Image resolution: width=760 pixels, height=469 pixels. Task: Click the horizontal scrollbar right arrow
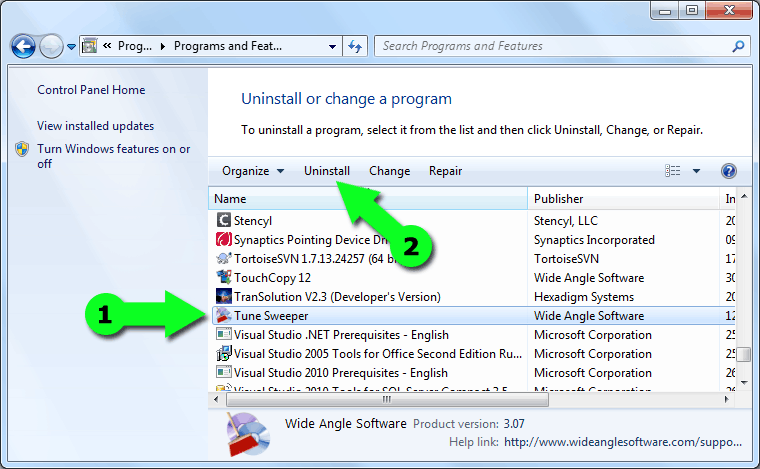pos(726,399)
